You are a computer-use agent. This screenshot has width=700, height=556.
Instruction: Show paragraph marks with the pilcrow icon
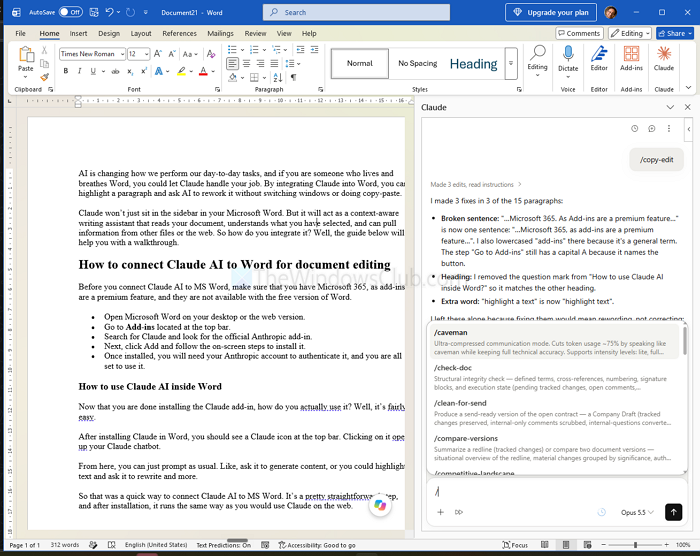tap(293, 77)
